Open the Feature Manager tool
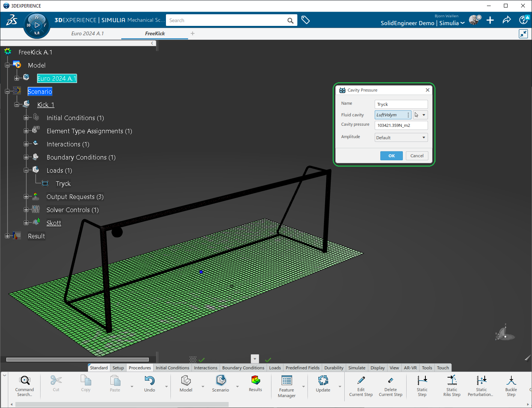The image size is (532, 408). click(286, 381)
